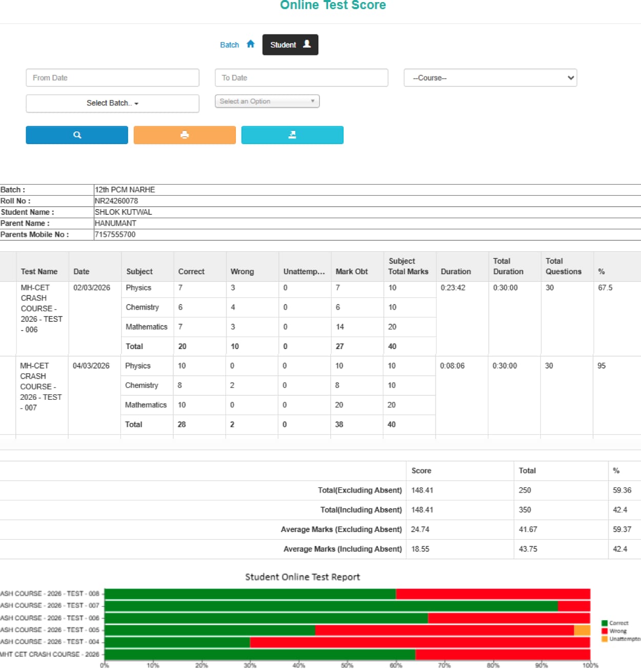Image resolution: width=641 pixels, height=672 pixels.
Task: Click the green Correct legend swatch
Action: [x=604, y=623]
